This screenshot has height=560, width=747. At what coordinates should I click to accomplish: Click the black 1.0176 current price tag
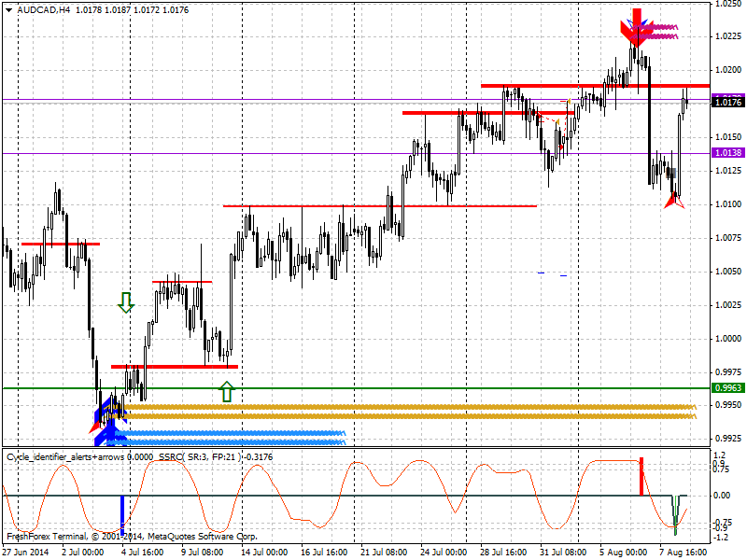tap(728, 102)
